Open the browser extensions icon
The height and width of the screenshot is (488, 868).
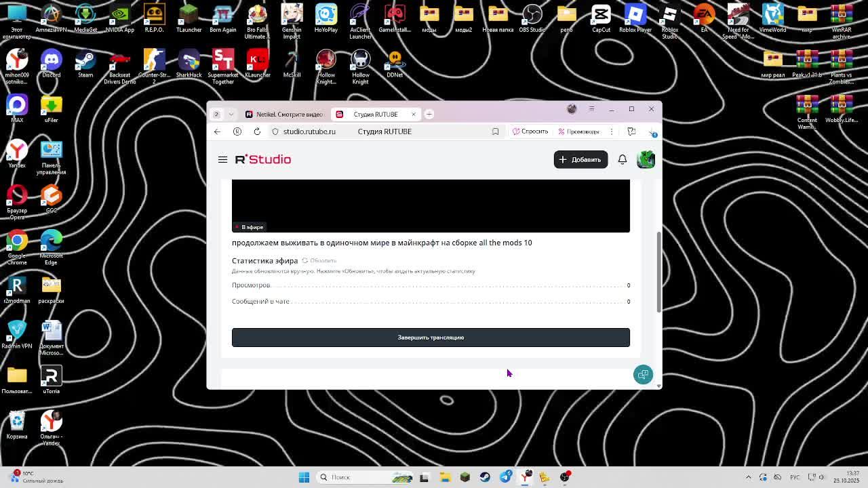(x=631, y=131)
